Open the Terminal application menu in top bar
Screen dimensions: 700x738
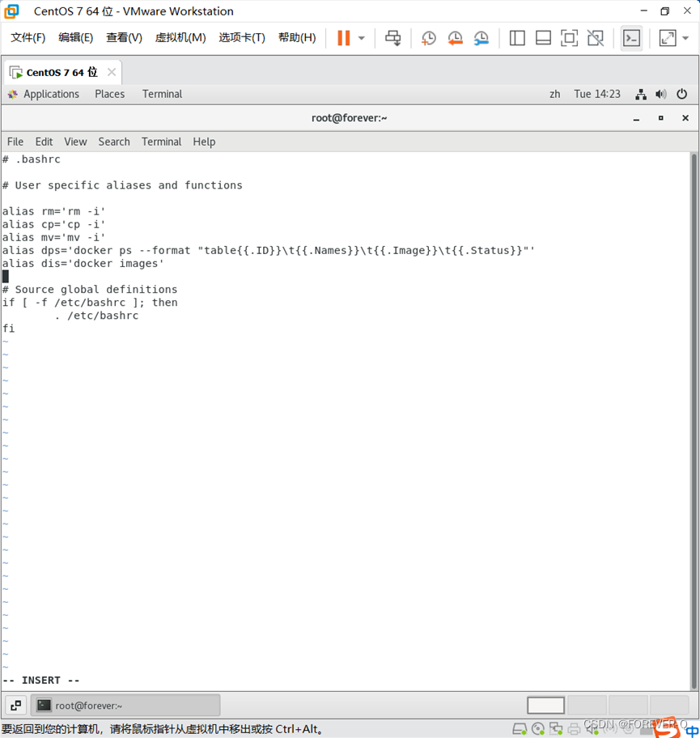tap(162, 94)
